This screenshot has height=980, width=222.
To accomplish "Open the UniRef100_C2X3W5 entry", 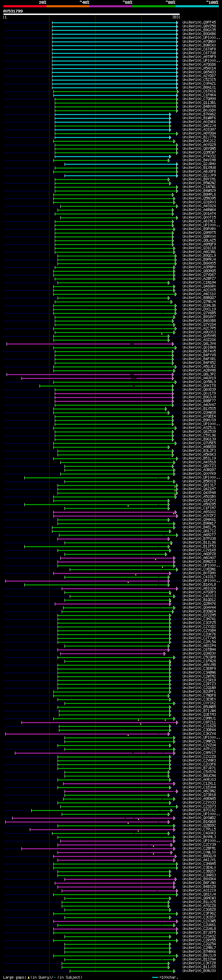I will click(199, 921).
